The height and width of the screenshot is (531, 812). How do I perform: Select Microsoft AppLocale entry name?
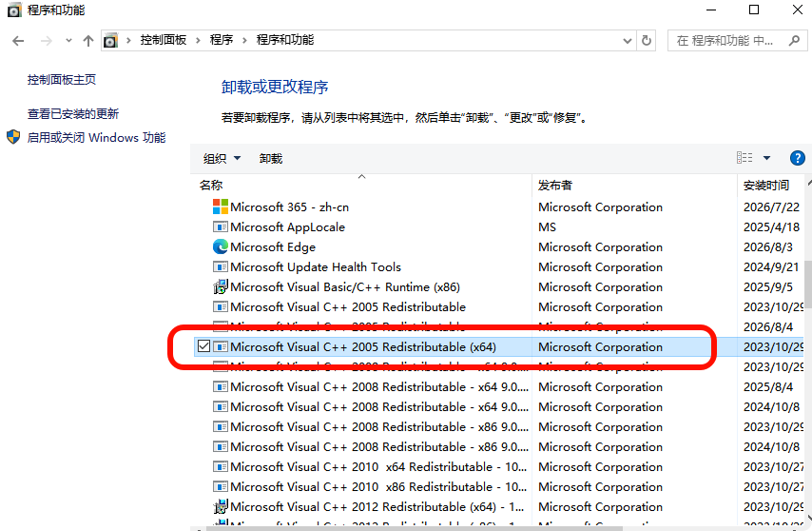(287, 226)
